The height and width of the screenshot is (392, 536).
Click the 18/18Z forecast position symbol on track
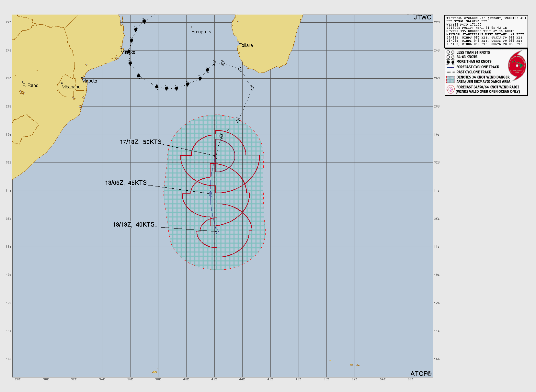click(217, 231)
